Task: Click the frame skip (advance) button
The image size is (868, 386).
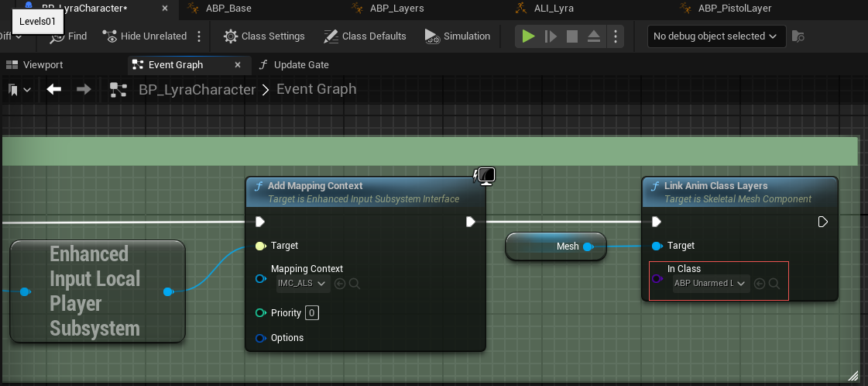Action: point(551,36)
